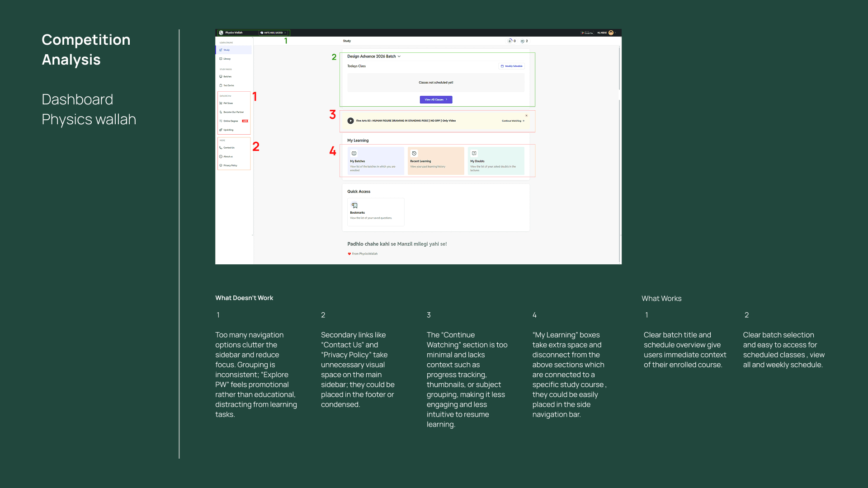Open the Library sidebar item
Image resolution: width=868 pixels, height=488 pixels.
coord(226,59)
